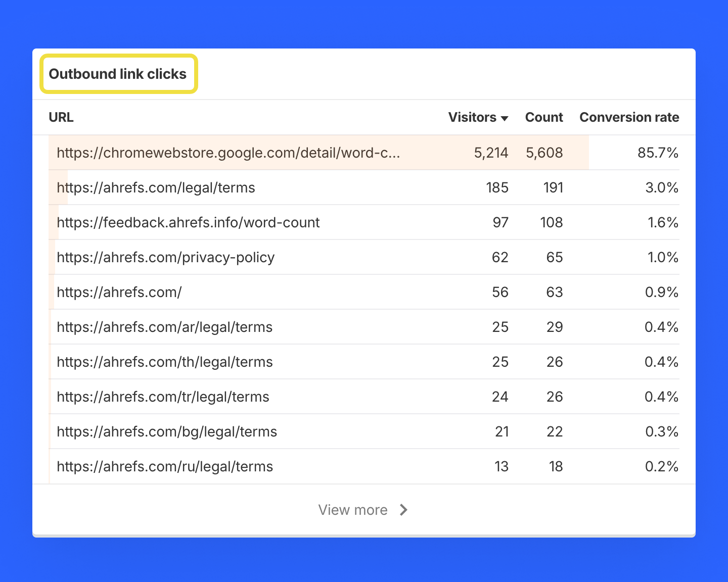
Task: Click the 108 count value
Action: click(552, 222)
